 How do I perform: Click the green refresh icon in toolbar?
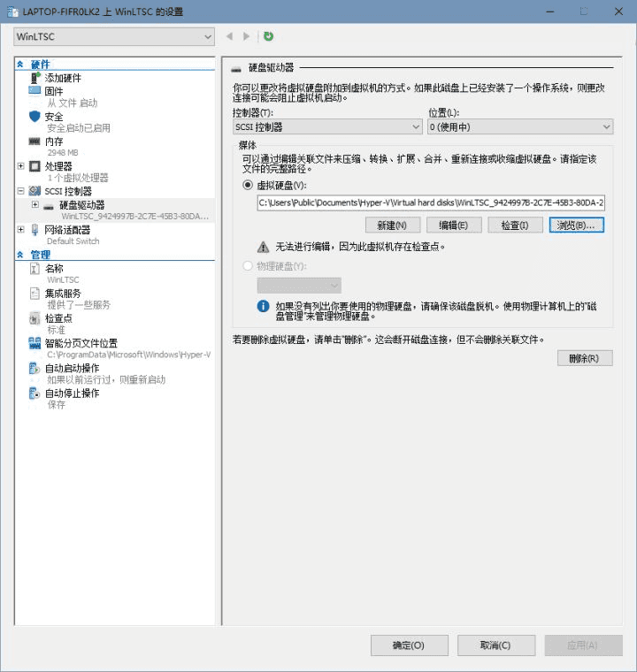[x=268, y=36]
